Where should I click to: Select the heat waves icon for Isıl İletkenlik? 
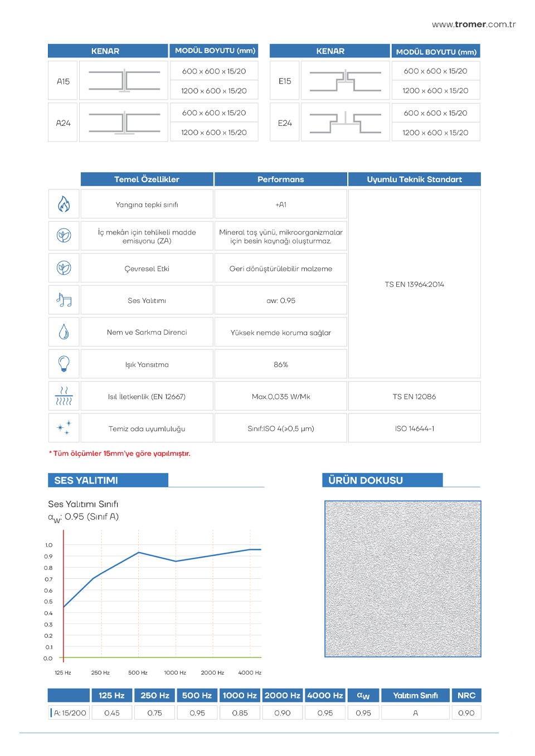[x=64, y=396]
